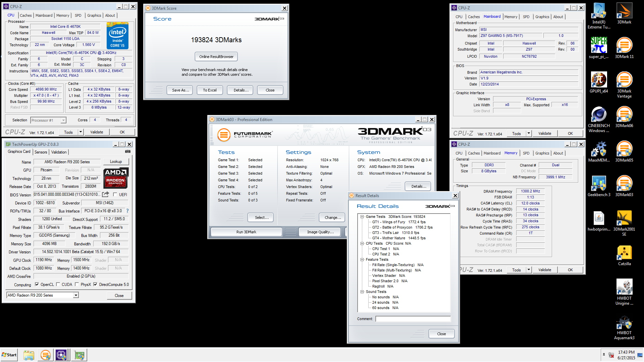Click GPU-Z screenshot camera icon
Screen dimensions: 644x362
(x=128, y=152)
